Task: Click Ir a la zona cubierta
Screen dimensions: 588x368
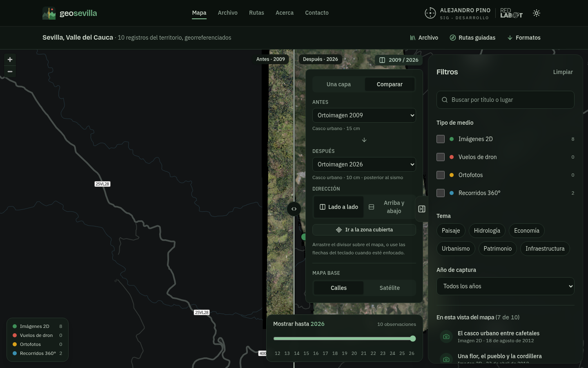Action: 364,230
